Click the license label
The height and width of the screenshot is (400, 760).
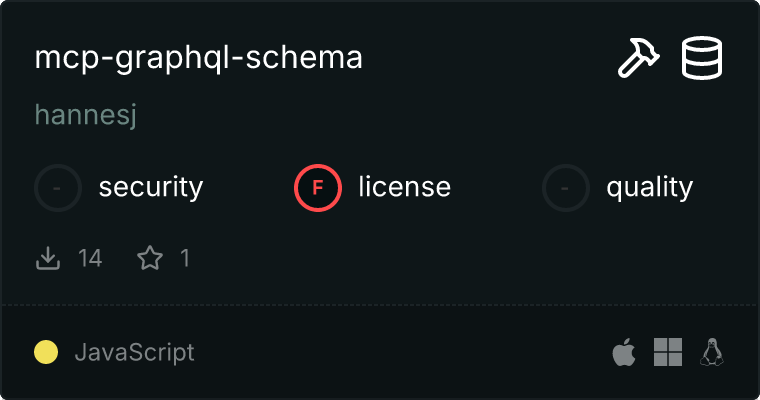404,187
